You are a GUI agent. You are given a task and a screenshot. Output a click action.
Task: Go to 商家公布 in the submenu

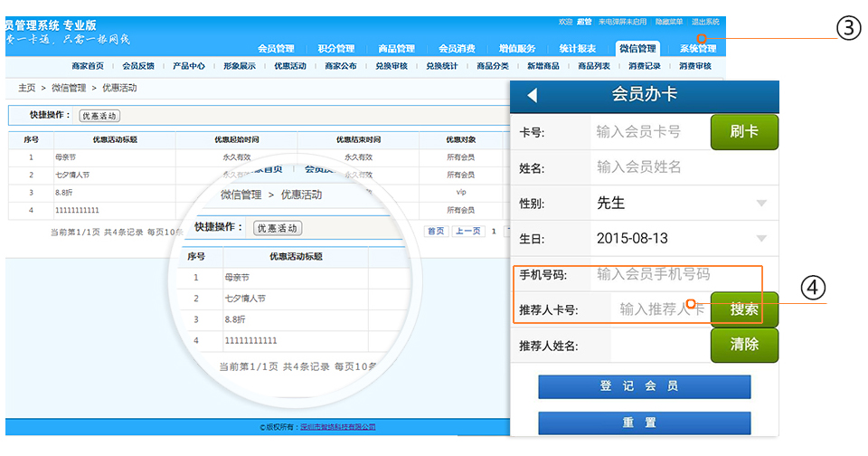pos(341,66)
